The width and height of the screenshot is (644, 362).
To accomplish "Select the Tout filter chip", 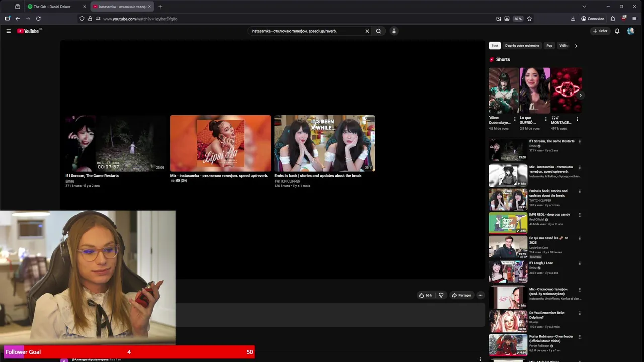I will pyautogui.click(x=495, y=46).
